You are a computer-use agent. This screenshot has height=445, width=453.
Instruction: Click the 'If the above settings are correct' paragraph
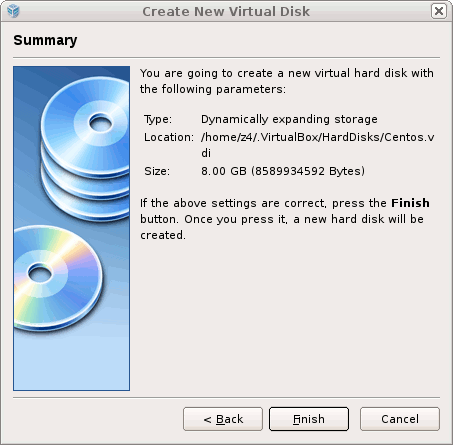point(285,219)
